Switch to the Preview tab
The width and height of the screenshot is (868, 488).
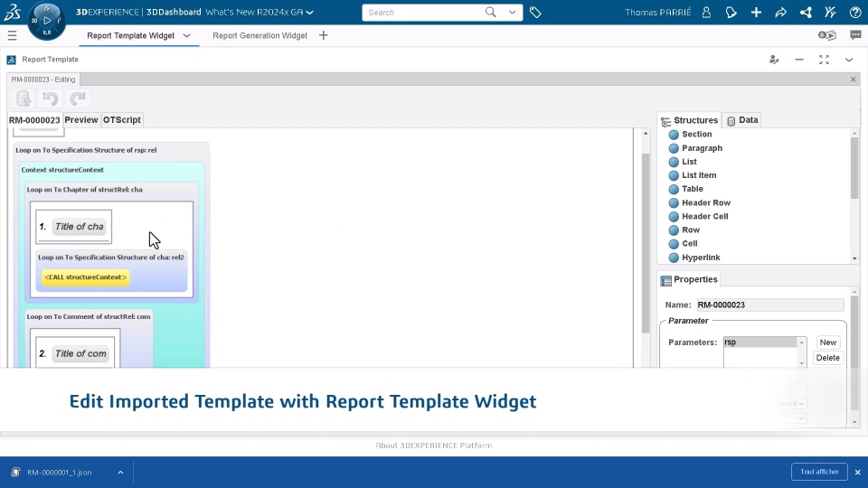[81, 119]
